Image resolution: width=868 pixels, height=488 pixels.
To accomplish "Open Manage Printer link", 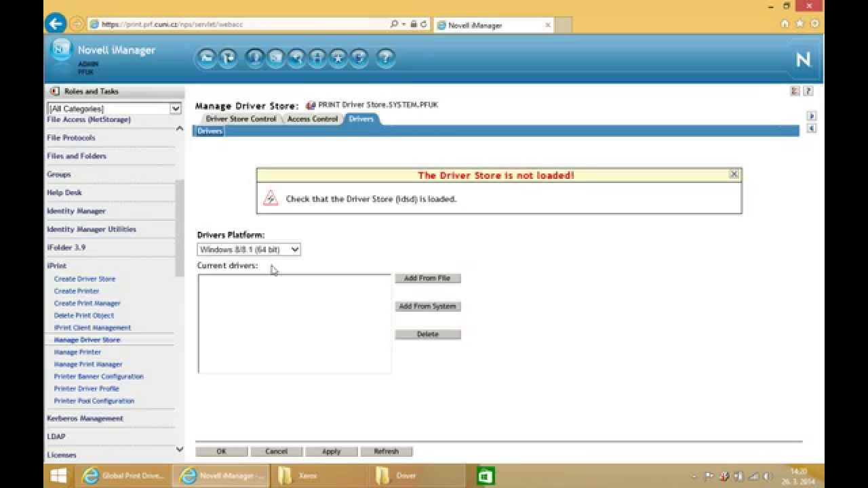I will coord(77,352).
